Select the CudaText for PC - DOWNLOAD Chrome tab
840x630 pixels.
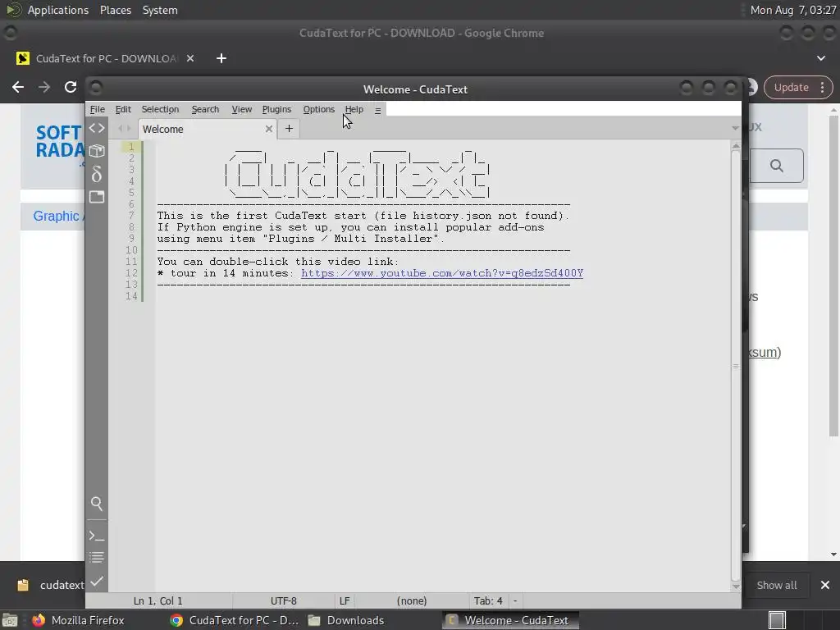click(106, 58)
